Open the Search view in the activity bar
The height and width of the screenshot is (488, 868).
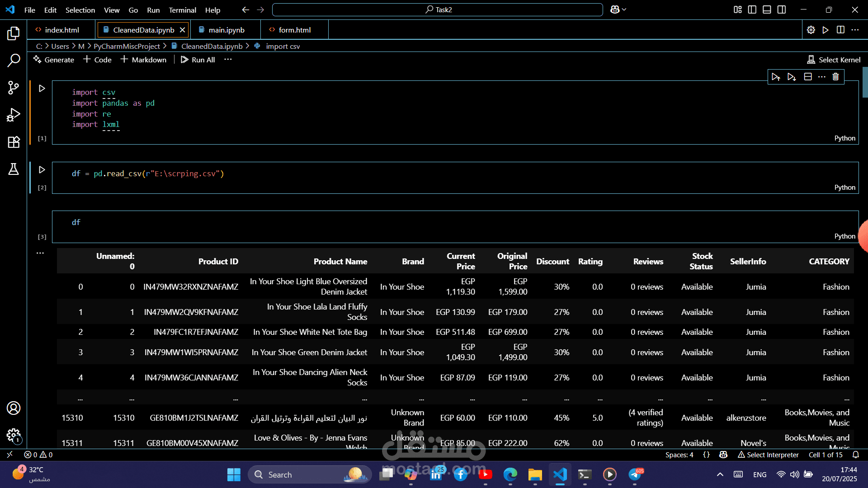coord(14,60)
